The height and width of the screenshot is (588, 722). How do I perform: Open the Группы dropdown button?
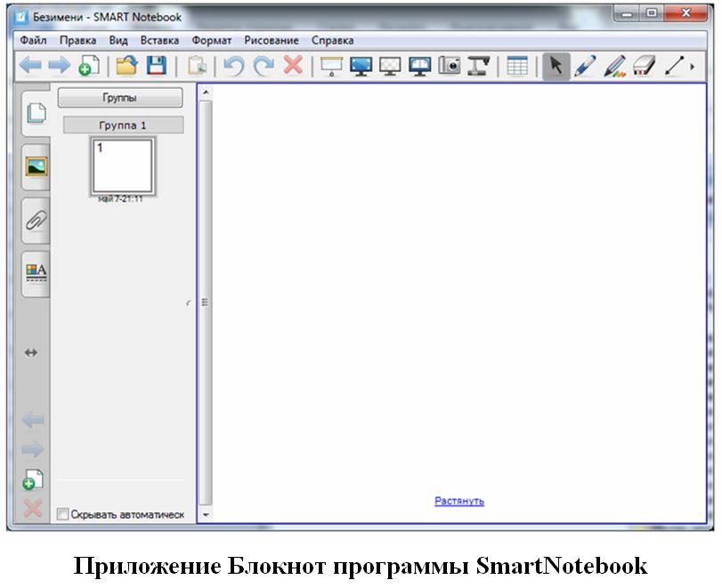point(119,98)
